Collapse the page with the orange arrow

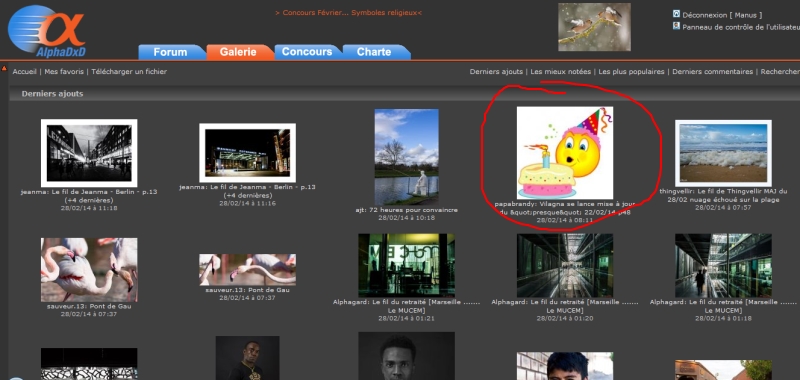(x=4, y=68)
